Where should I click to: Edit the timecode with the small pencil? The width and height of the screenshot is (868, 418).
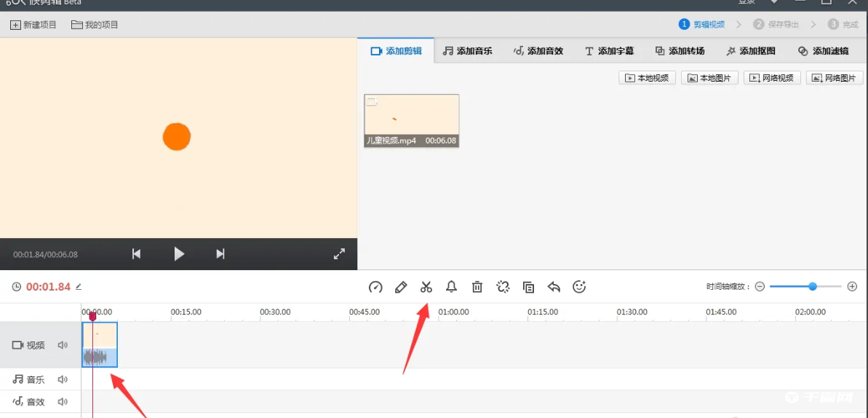pos(79,287)
